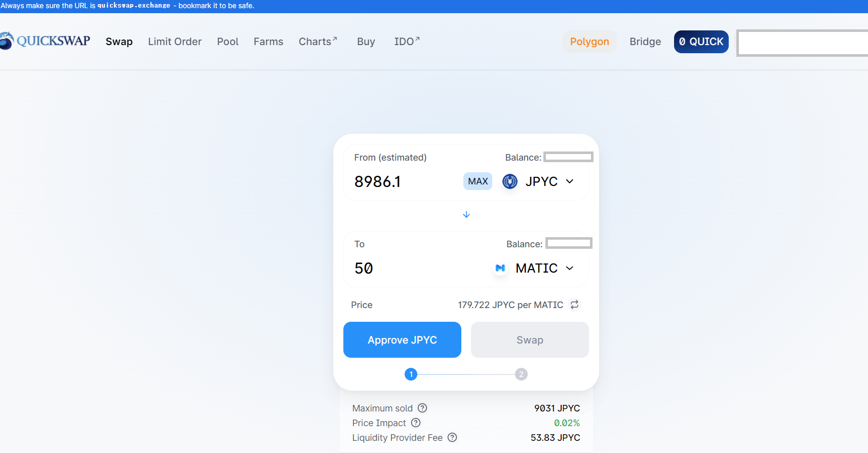Click the JPYC token icon

point(510,181)
